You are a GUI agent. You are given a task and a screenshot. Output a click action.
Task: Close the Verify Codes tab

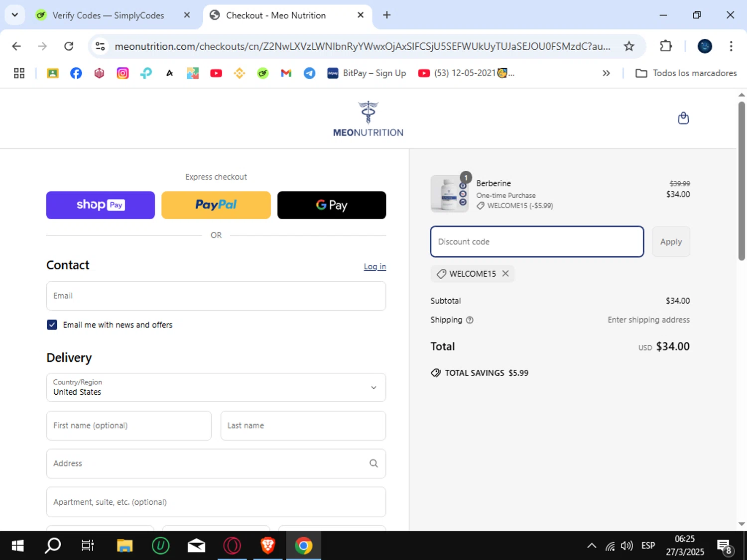tap(187, 15)
